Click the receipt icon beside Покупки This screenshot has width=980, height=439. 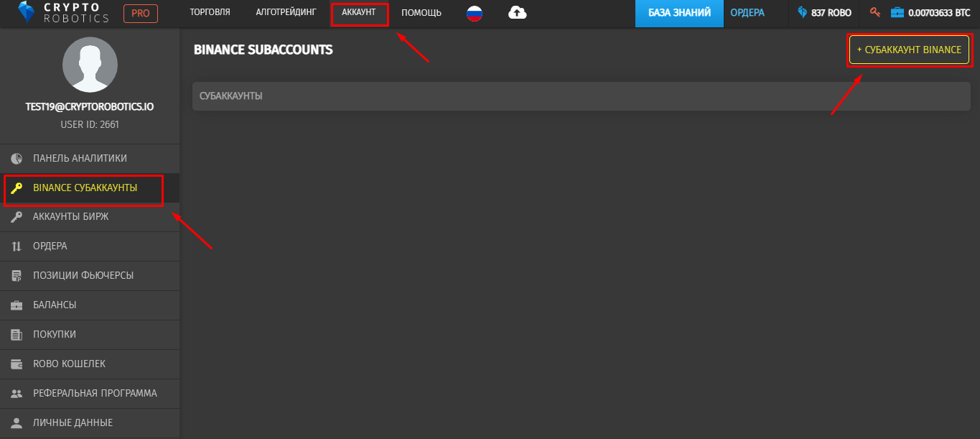click(x=17, y=335)
